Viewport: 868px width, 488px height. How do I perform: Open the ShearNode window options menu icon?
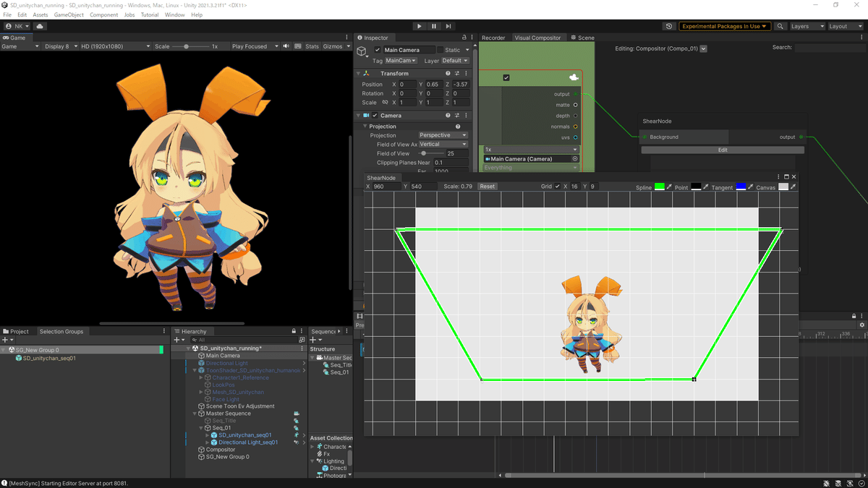pos(779,177)
